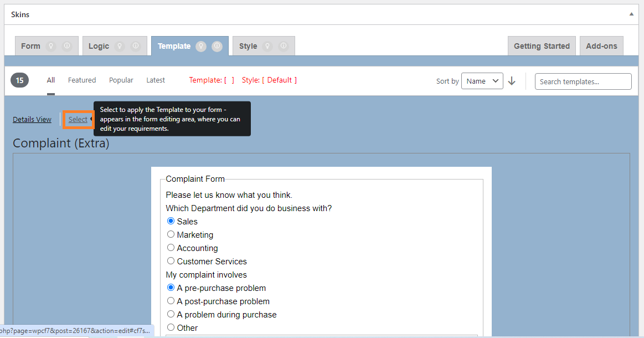This screenshot has width=644, height=338.
Task: Click the info icon on Style tab
Action: pos(284,46)
